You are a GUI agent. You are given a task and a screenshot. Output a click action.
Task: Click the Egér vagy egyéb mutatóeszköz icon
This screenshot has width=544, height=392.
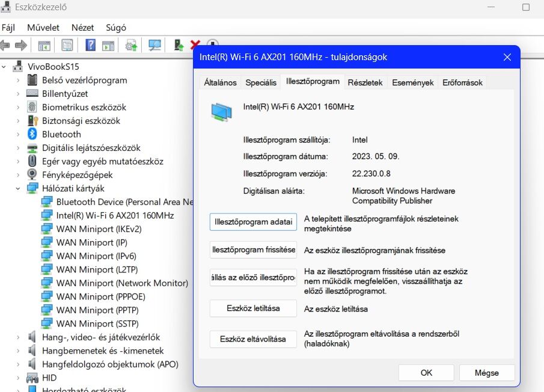(32, 161)
